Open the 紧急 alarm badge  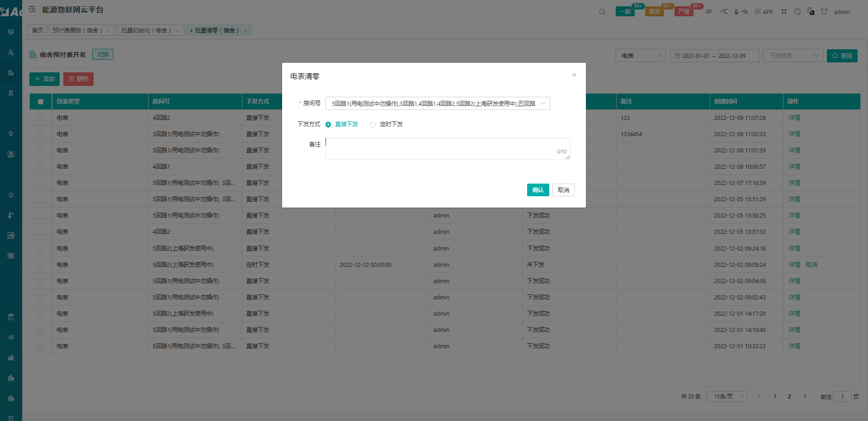(x=655, y=11)
